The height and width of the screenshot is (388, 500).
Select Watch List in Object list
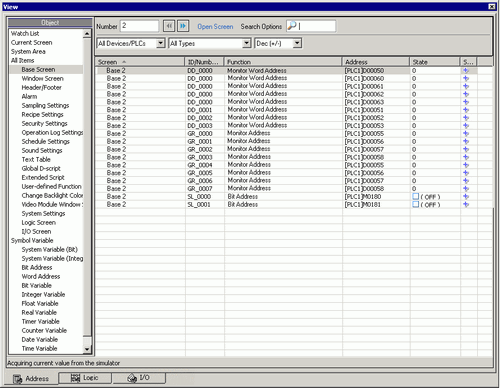tap(25, 33)
